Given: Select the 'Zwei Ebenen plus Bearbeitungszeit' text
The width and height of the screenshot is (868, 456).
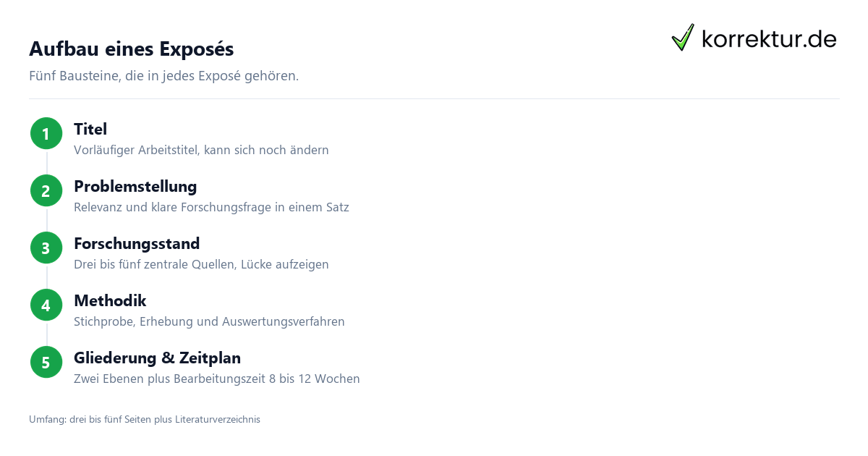Looking at the screenshot, I should click(x=217, y=379).
